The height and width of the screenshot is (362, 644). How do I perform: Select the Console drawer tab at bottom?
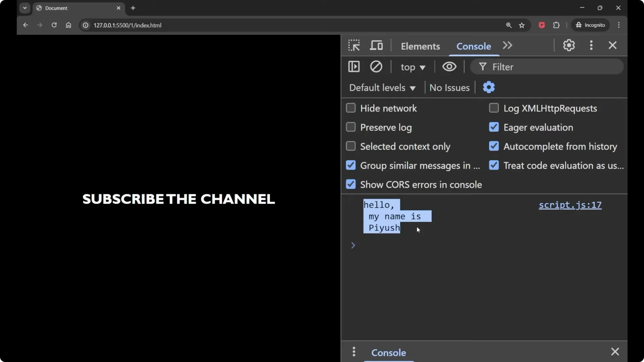pyautogui.click(x=388, y=353)
